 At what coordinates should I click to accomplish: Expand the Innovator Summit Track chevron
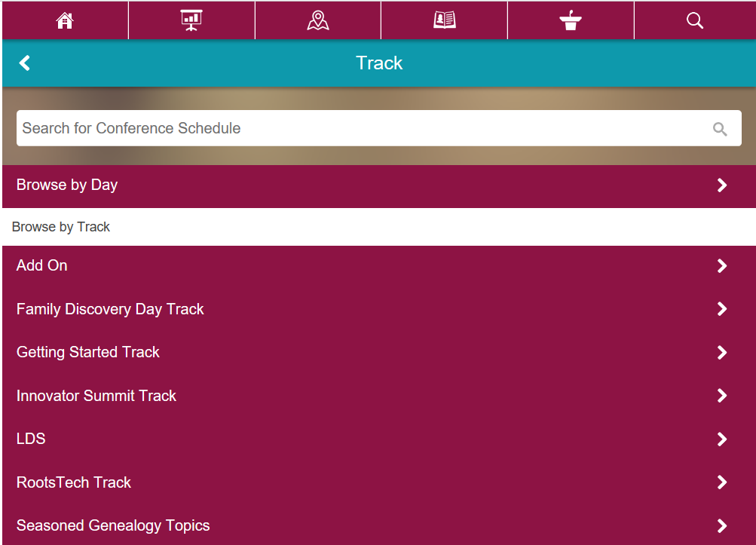[722, 396]
